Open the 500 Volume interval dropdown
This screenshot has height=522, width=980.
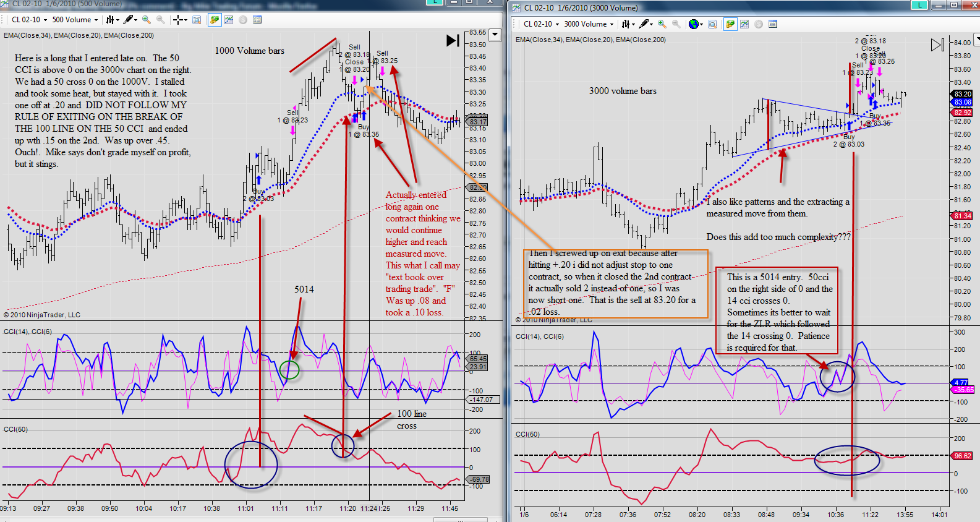click(x=75, y=20)
